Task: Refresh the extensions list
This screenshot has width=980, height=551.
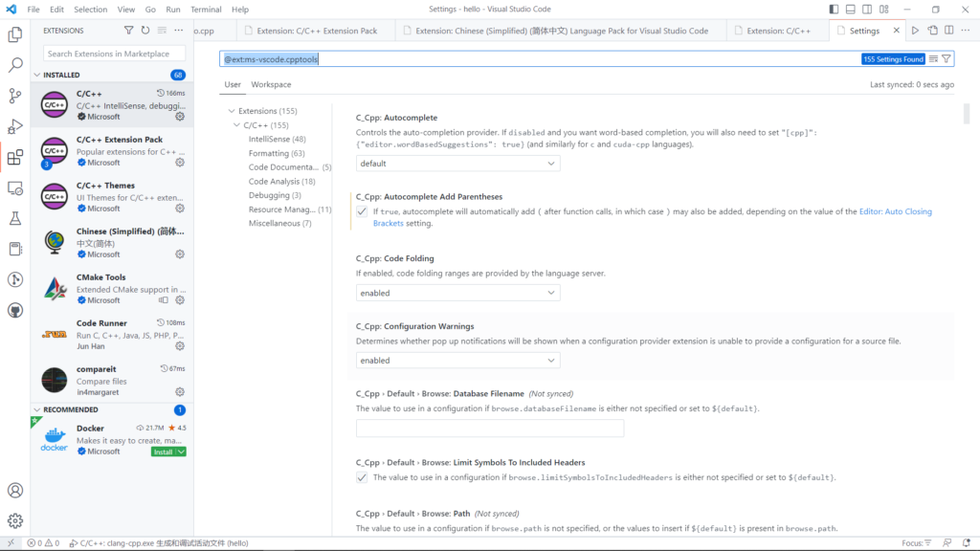Action: pos(145,31)
